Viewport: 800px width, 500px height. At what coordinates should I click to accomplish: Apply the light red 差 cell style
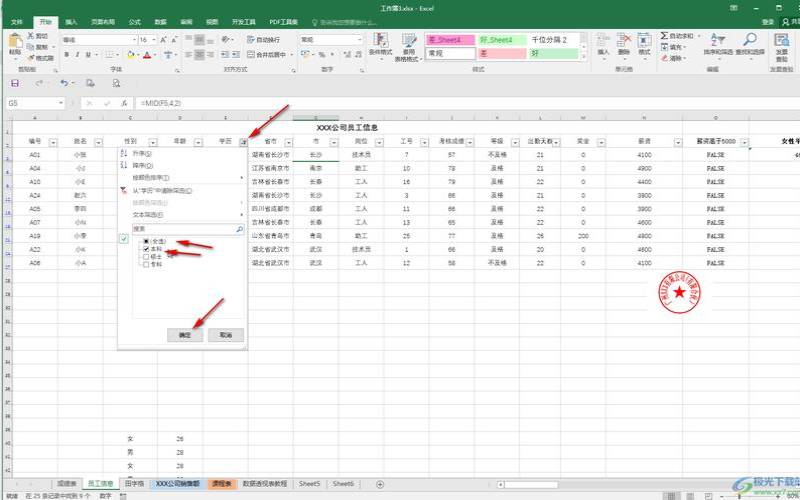pyautogui.click(x=503, y=54)
